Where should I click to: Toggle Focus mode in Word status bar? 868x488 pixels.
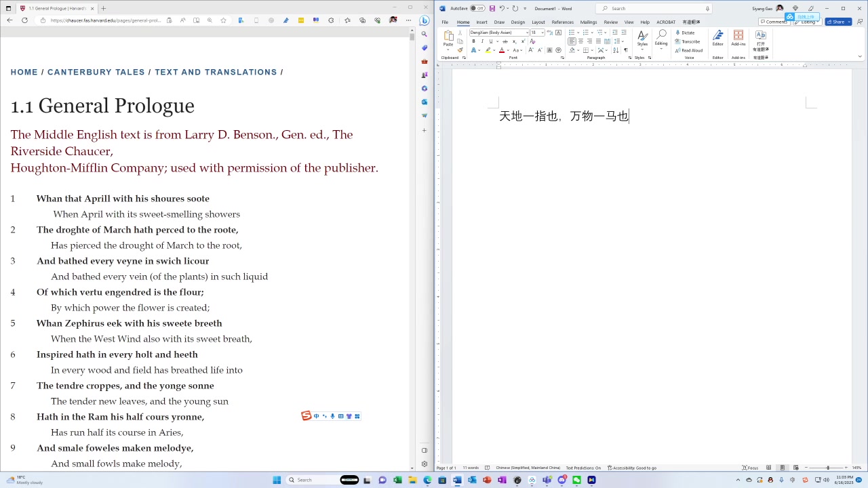click(750, 468)
